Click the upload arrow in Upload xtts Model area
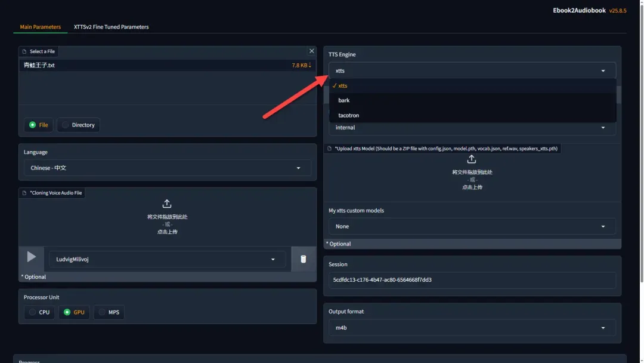The height and width of the screenshot is (363, 644). (472, 159)
